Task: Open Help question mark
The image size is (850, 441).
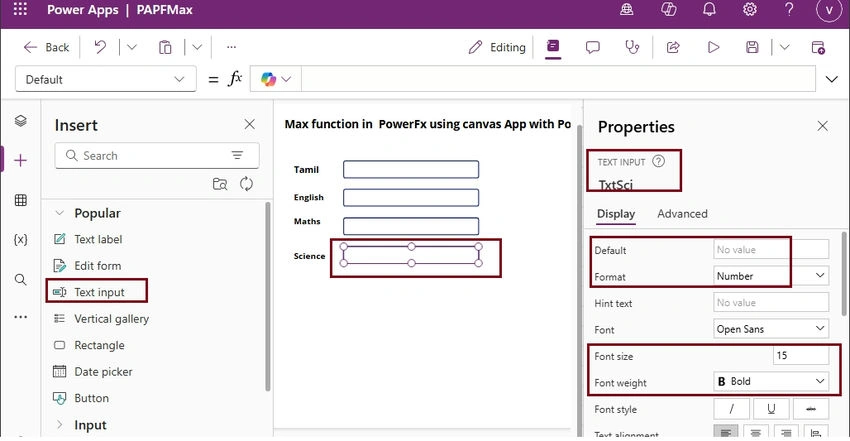Action: 789,9
